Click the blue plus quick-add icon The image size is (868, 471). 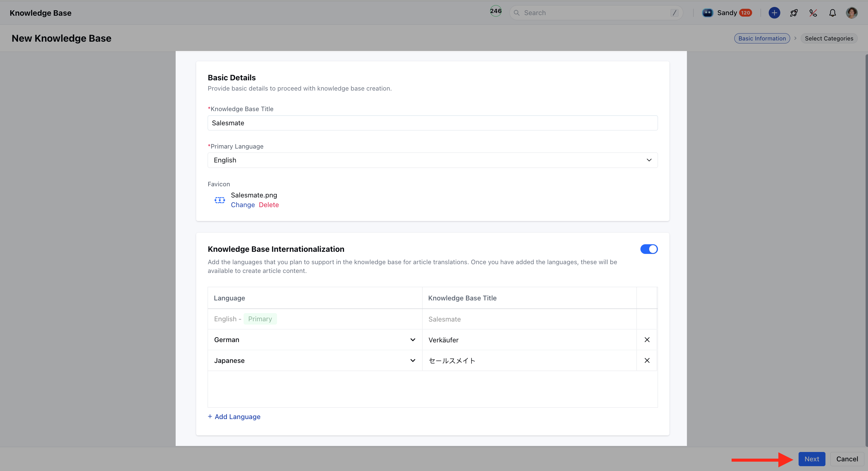tap(774, 13)
